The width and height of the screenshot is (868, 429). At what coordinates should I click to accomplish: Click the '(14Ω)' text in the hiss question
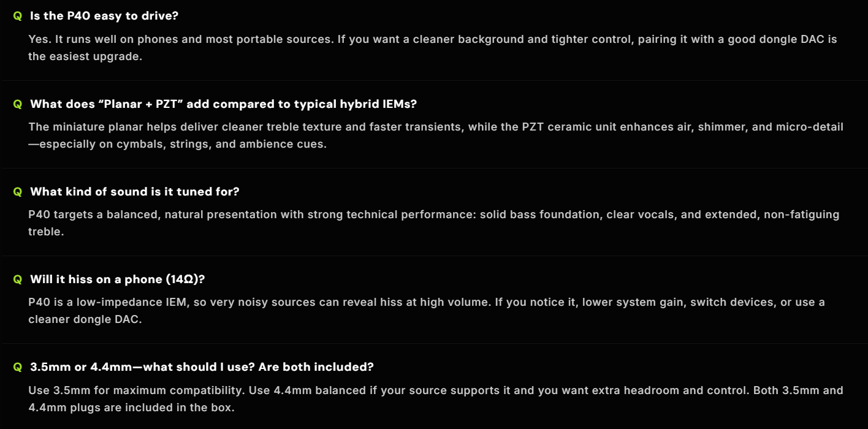point(183,279)
